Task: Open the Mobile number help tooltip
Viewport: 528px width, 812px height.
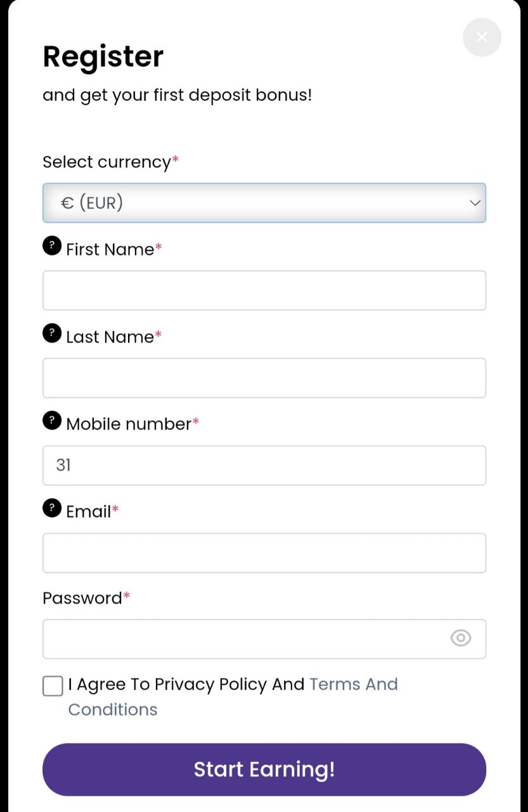Action: (52, 420)
